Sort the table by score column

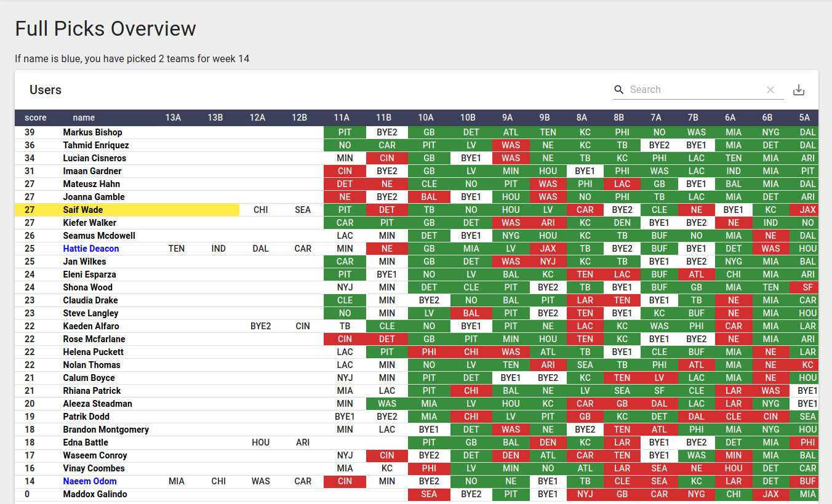35,118
